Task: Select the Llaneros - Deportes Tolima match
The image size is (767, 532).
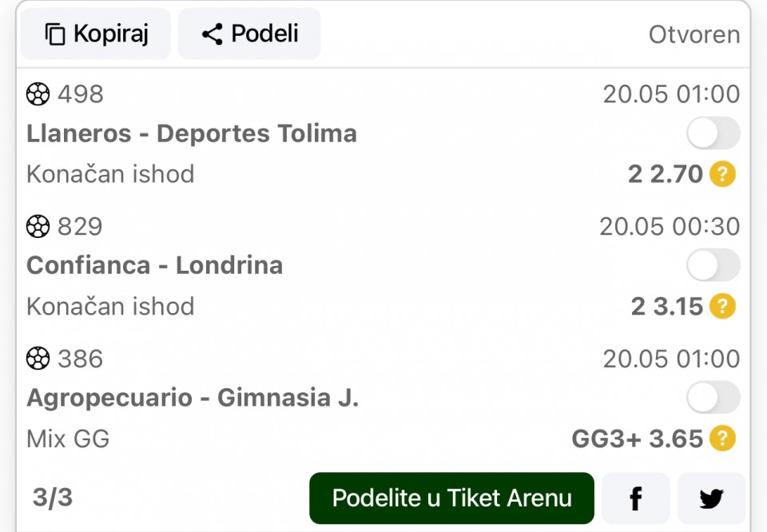Action: click(192, 133)
